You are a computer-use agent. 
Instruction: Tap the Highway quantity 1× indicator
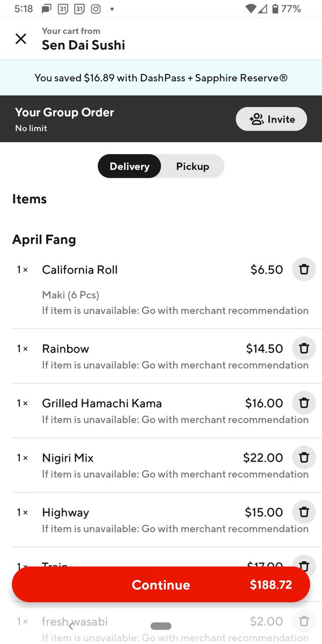pyautogui.click(x=22, y=512)
